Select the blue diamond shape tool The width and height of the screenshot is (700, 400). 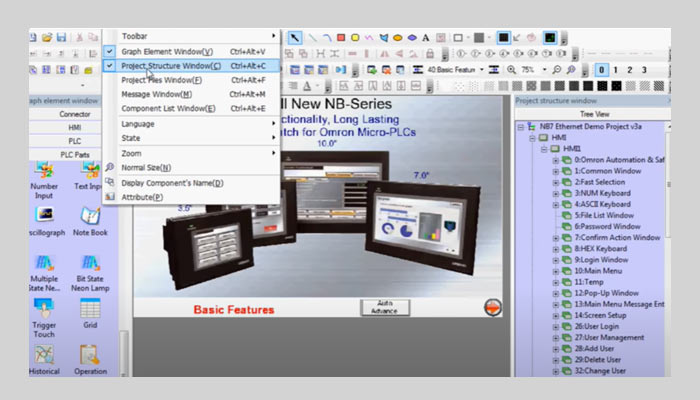tap(412, 38)
